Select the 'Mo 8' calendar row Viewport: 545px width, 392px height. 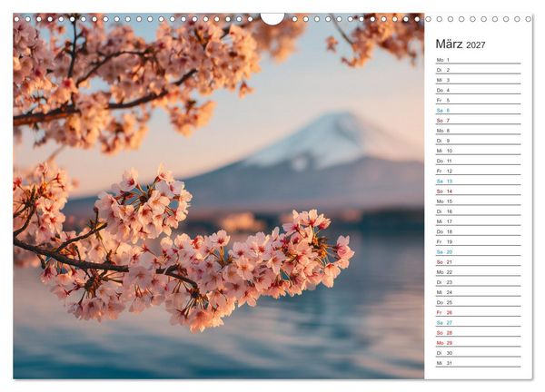(479, 131)
